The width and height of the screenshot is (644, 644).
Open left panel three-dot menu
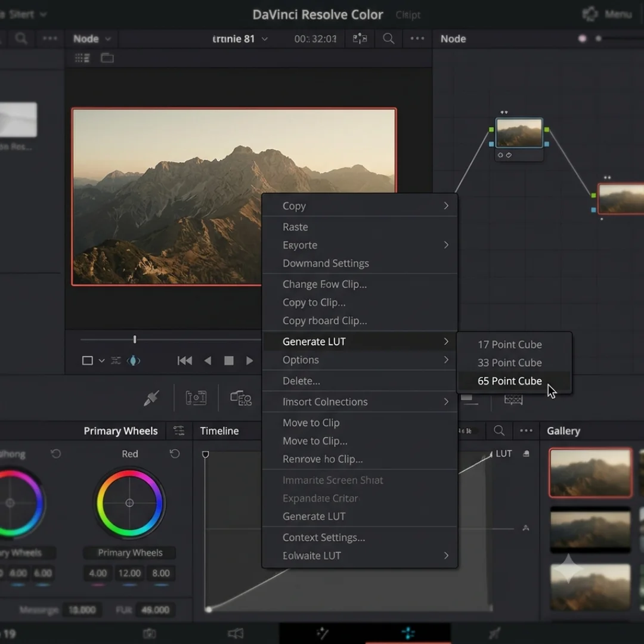pos(49,38)
